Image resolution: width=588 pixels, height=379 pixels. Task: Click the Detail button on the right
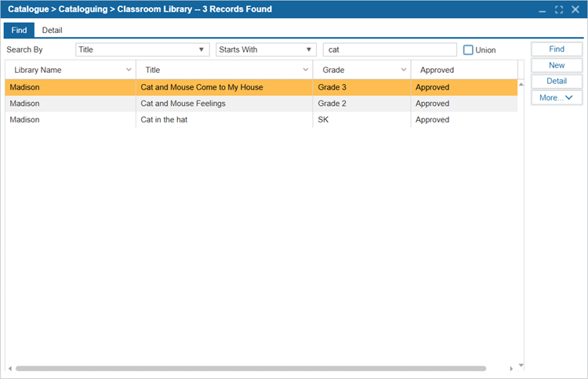557,81
